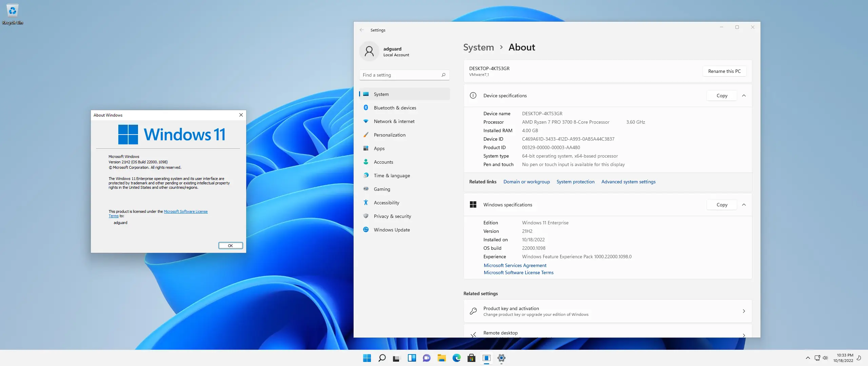The height and width of the screenshot is (366, 868).
Task: Click the Accessibility figure icon
Action: [366, 202]
